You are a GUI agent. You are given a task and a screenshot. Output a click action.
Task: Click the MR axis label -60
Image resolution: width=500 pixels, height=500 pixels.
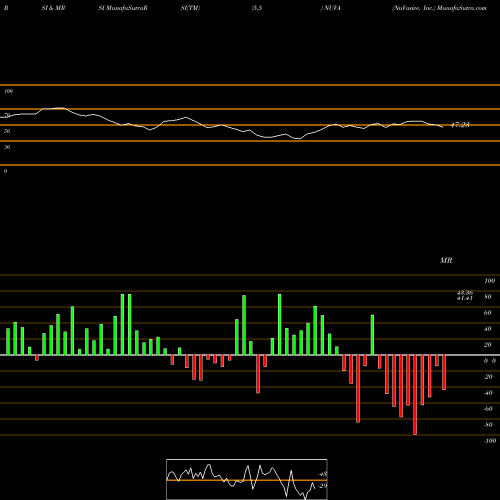click(x=488, y=409)
